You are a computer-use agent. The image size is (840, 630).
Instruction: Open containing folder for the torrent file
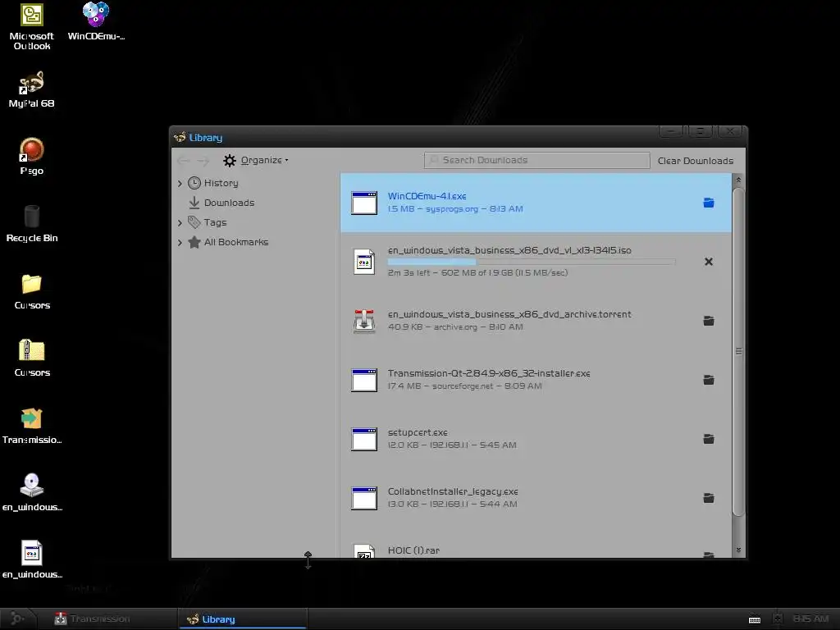(708, 321)
